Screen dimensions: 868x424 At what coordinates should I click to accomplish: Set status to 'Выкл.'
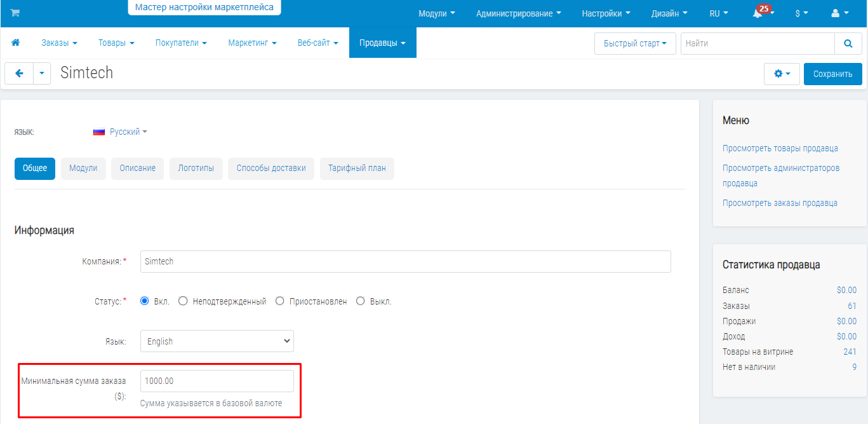tap(361, 301)
